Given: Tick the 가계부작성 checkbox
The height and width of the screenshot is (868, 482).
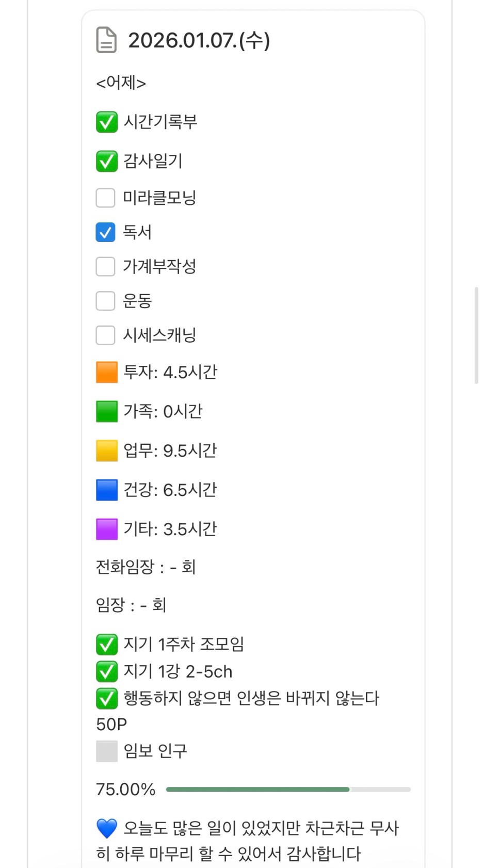Looking at the screenshot, I should pyautogui.click(x=105, y=267).
